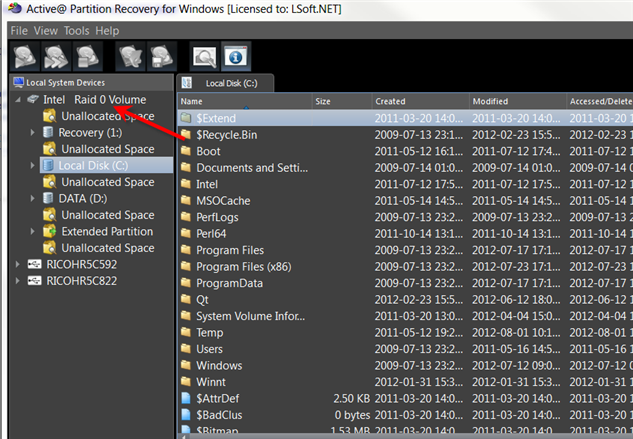The image size is (633, 439).
Task: Start QuickScan with the play-disk toolbar icon
Action: (x=25, y=57)
